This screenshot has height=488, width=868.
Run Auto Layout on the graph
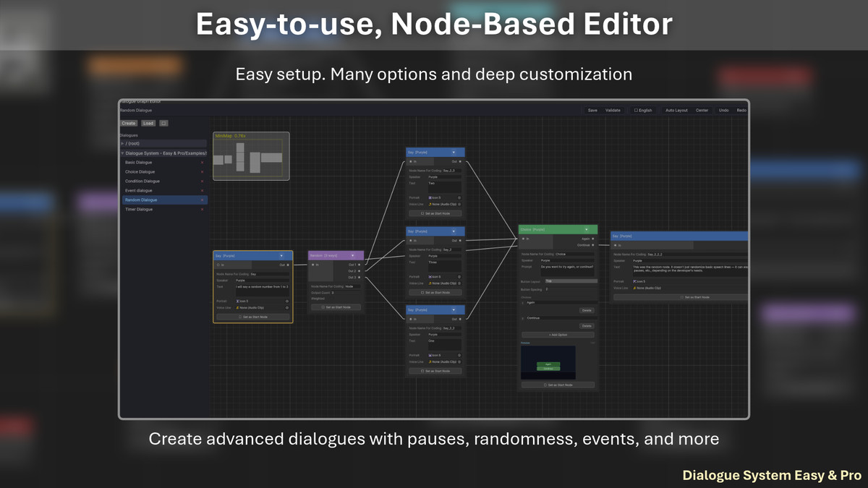pos(676,111)
